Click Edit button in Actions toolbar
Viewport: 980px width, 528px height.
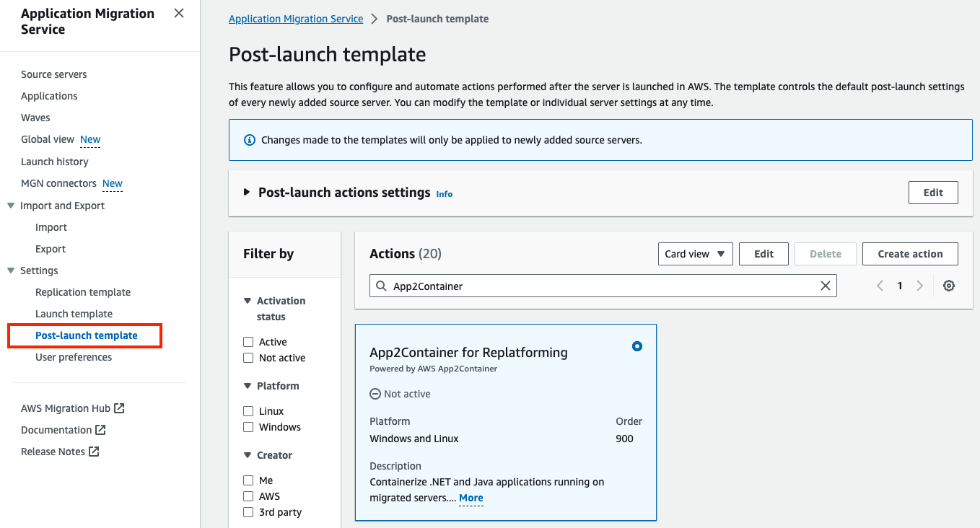pyautogui.click(x=764, y=254)
